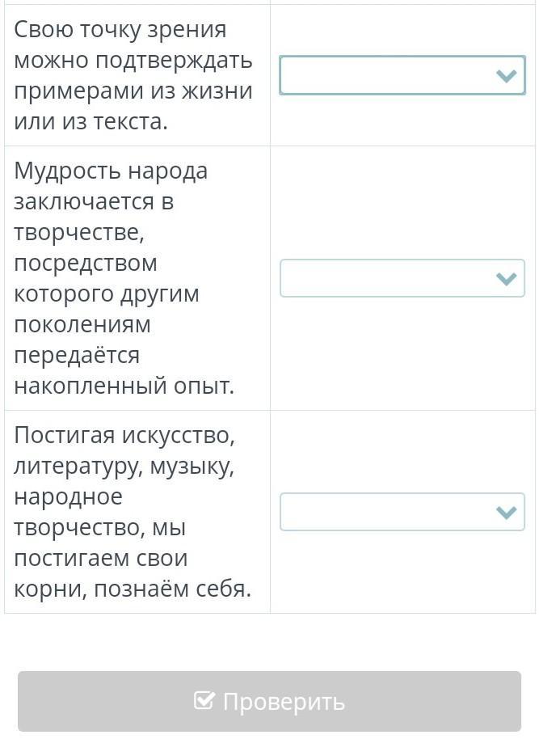Image resolution: width=539 pixels, height=756 pixels.
Task: Click the line "литературу, музыку,"
Action: pos(124,467)
